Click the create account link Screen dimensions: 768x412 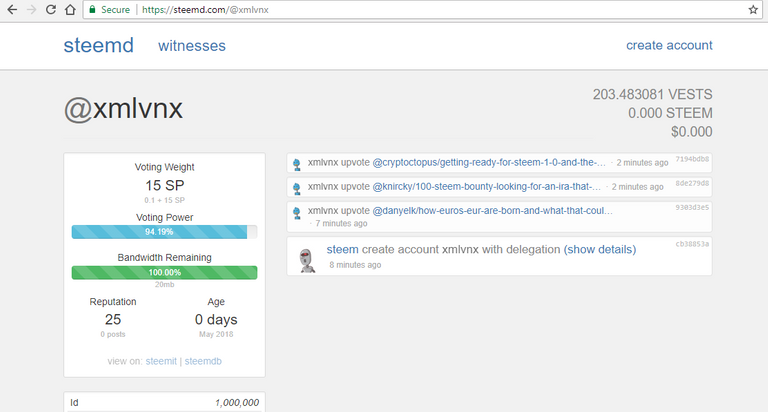[x=669, y=45]
